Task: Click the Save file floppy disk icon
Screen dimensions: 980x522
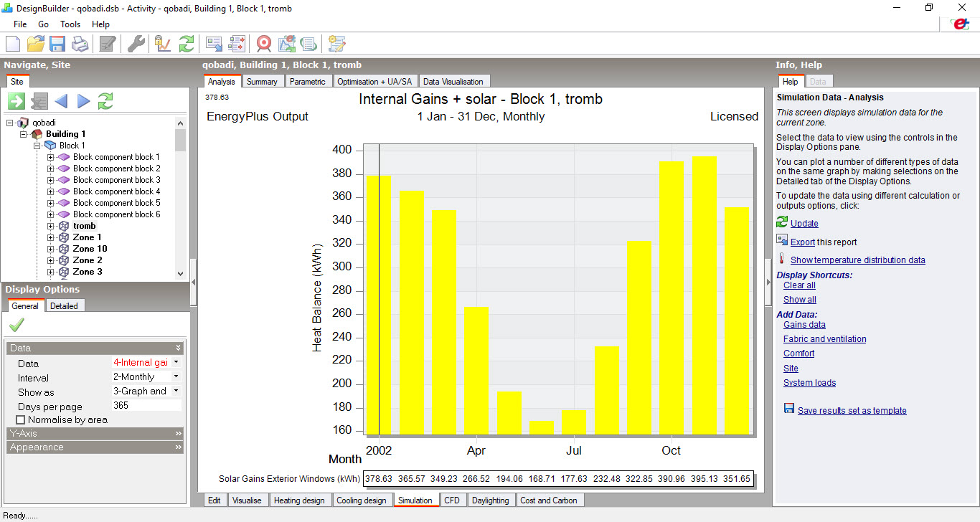Action: tap(57, 44)
